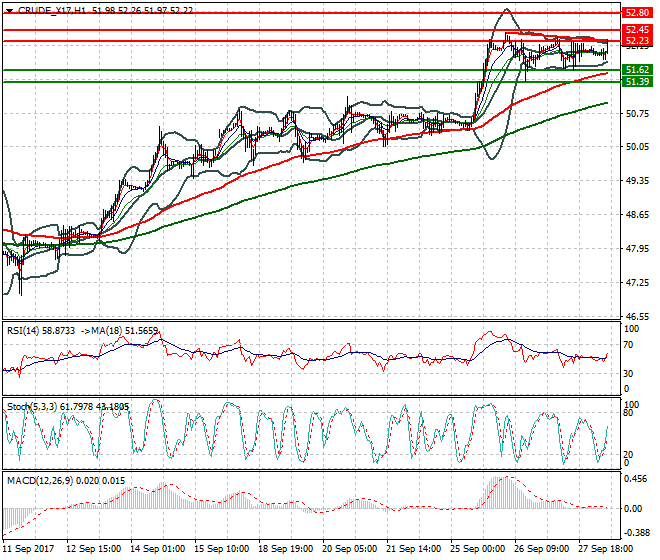Click the 18 Sep 19:00 time label
The width and height of the screenshot is (660, 560).
(285, 549)
